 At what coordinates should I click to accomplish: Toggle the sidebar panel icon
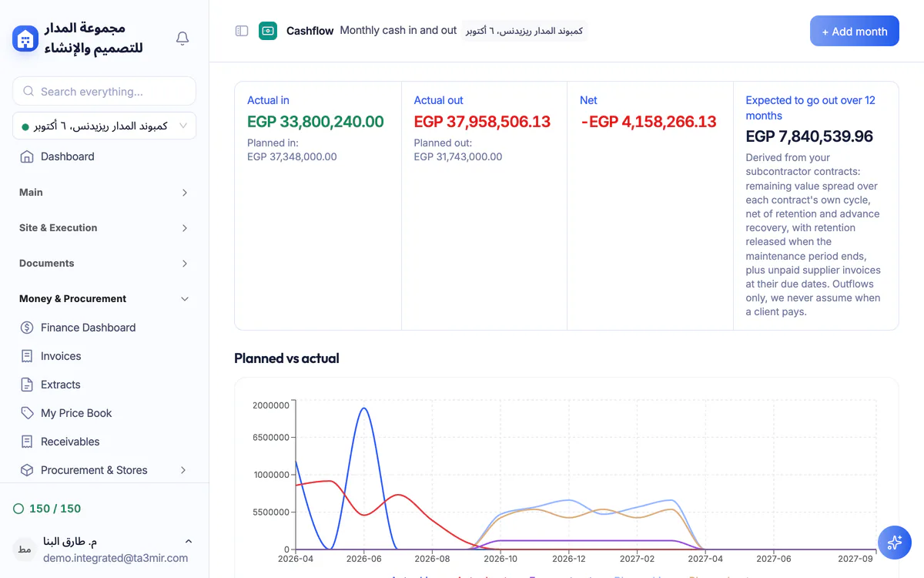242,31
